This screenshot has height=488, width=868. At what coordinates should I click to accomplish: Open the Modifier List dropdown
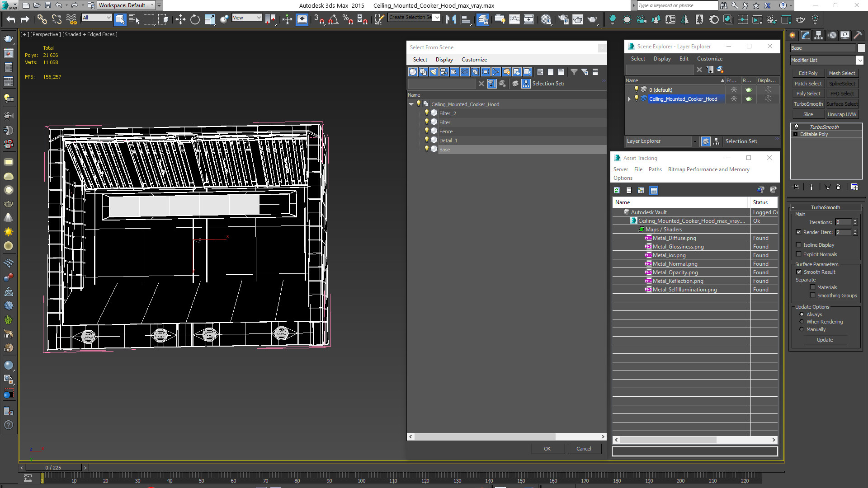[x=859, y=60]
